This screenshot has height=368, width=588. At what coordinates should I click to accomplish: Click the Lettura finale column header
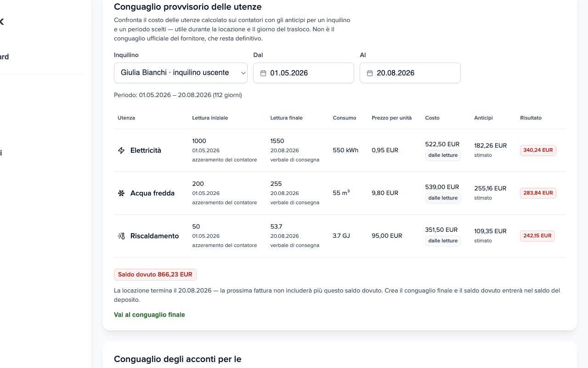pyautogui.click(x=286, y=118)
